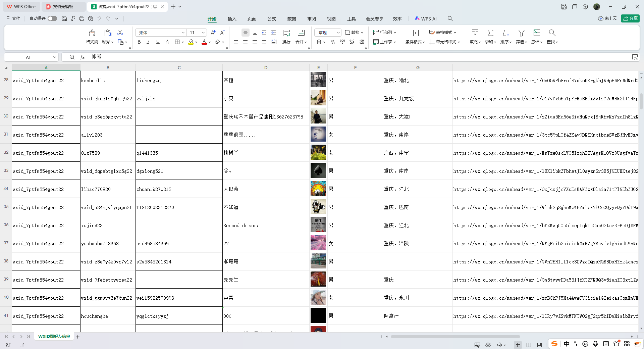This screenshot has width=644, height=349.
Task: Click the Freeze panes (冻结) icon
Action: 537,33
